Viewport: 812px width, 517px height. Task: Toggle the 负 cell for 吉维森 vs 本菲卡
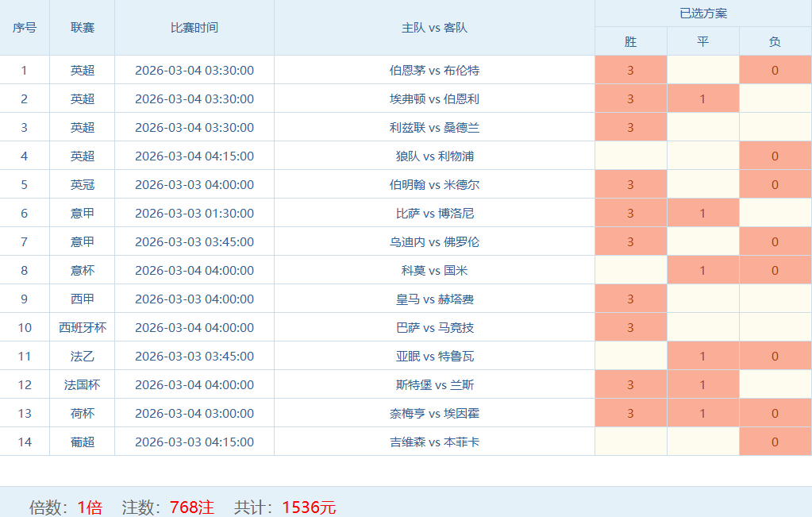pyautogui.click(x=775, y=442)
